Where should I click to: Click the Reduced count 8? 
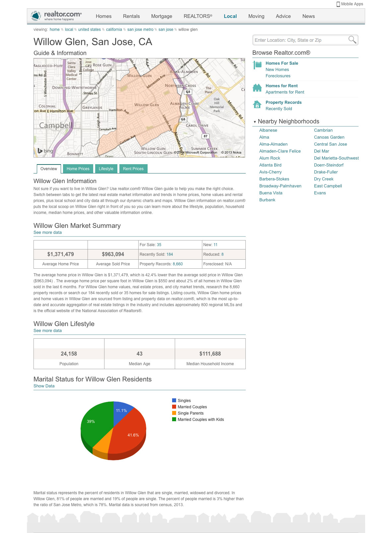pos(223,254)
